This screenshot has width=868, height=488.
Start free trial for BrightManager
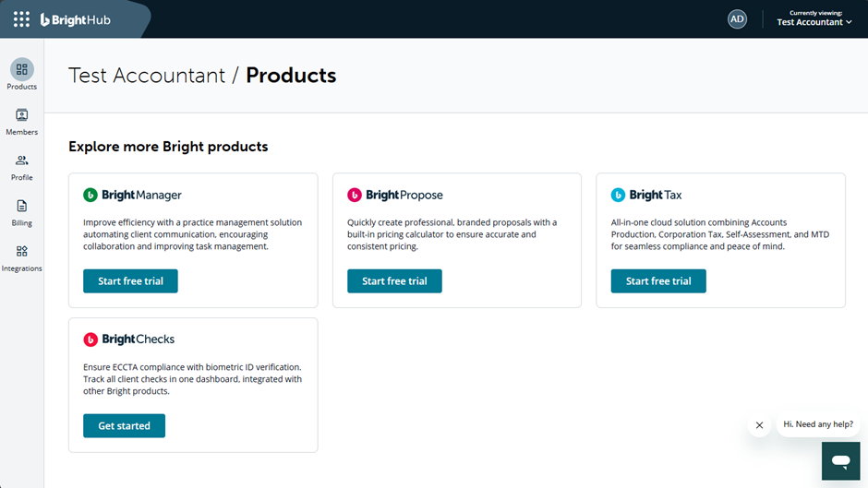[130, 281]
